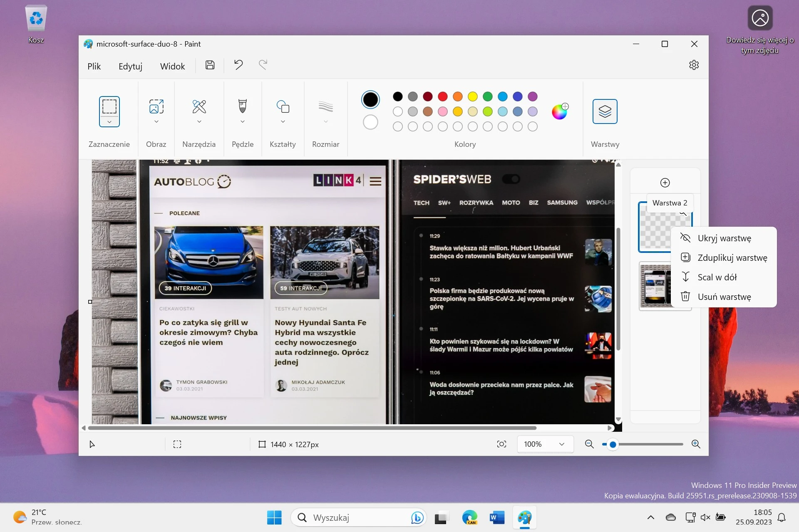Screen dimensions: 799x532
Task: Click the Kształty shapes icon
Action: coord(283,106)
